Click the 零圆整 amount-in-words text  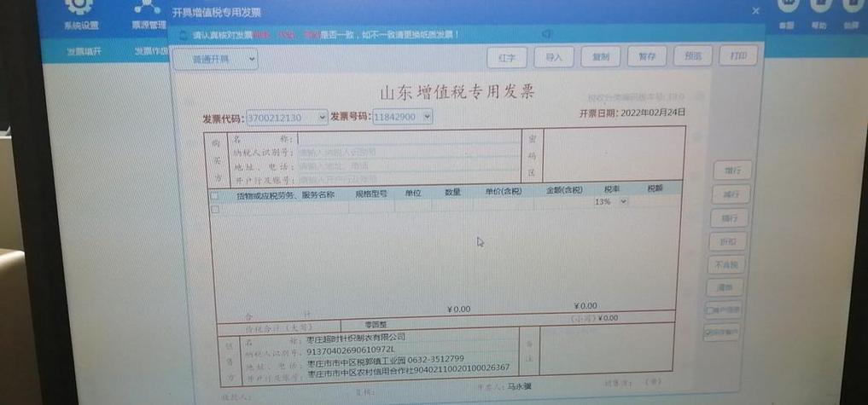(374, 326)
